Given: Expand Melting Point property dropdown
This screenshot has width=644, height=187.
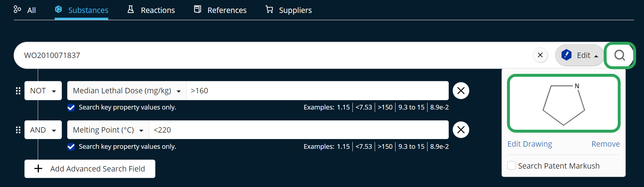Looking at the screenshot, I should click(108, 130).
